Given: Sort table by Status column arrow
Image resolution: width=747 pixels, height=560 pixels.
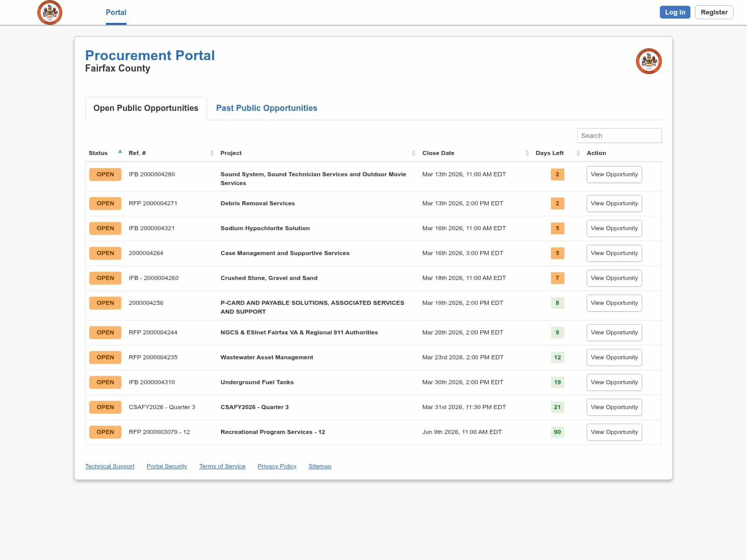Looking at the screenshot, I should click(x=120, y=152).
